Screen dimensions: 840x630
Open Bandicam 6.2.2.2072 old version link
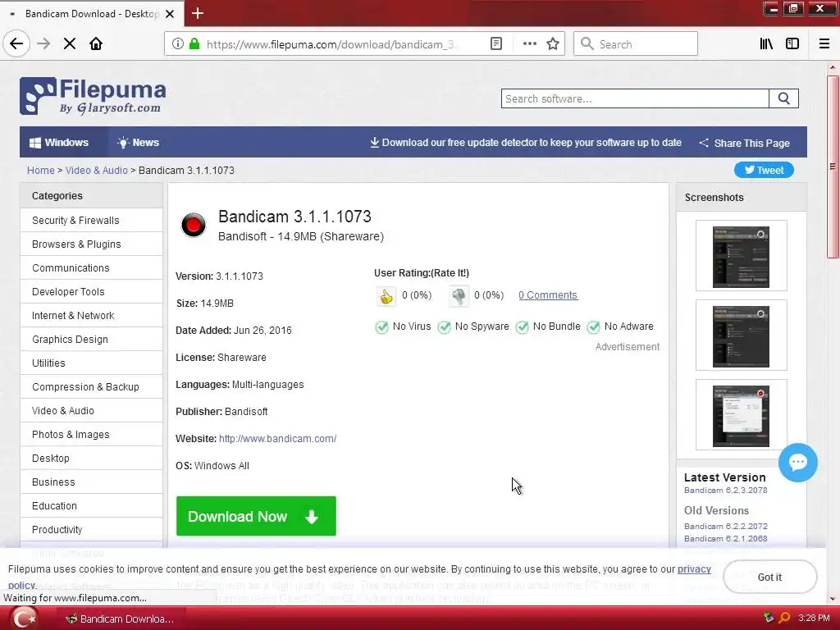click(725, 526)
